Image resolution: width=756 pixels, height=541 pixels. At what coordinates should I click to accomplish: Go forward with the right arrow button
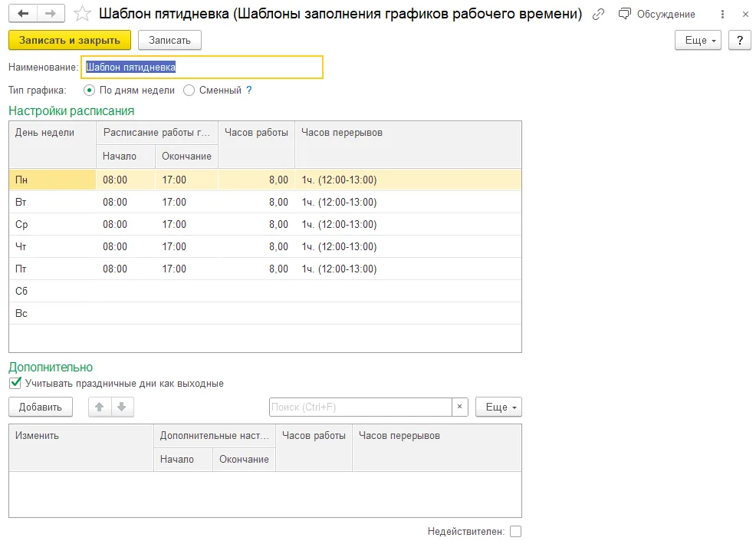pos(51,14)
